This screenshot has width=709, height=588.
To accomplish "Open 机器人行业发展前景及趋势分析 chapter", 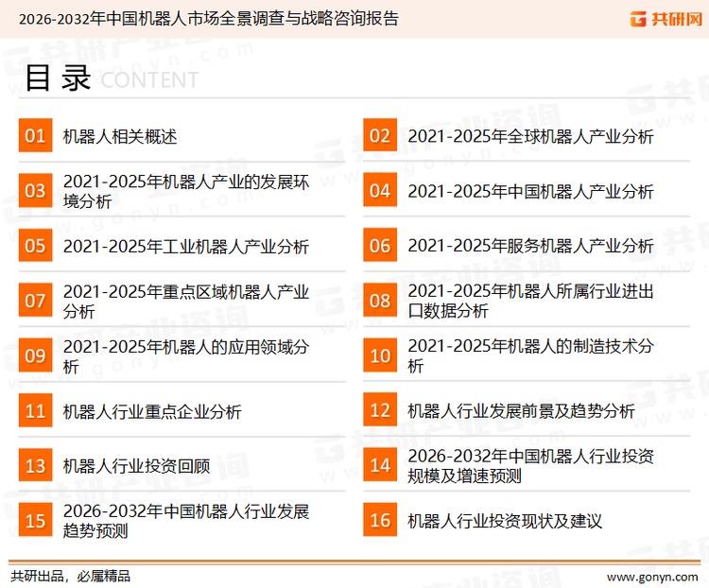I will click(521, 411).
